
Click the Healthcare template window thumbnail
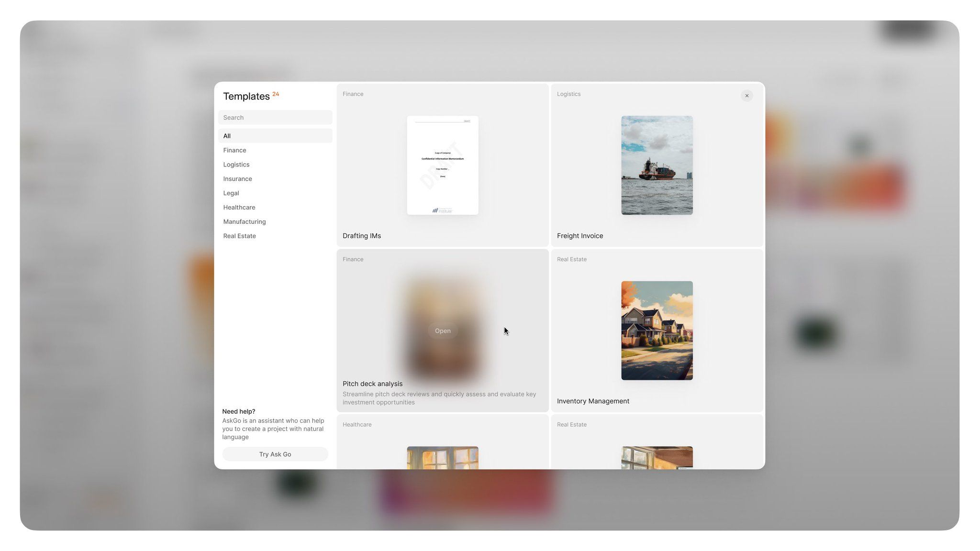tap(442, 458)
